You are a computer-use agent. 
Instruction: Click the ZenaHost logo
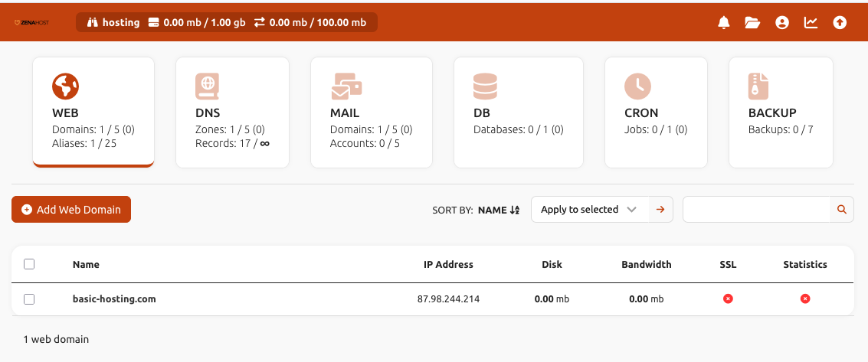pyautogui.click(x=32, y=23)
